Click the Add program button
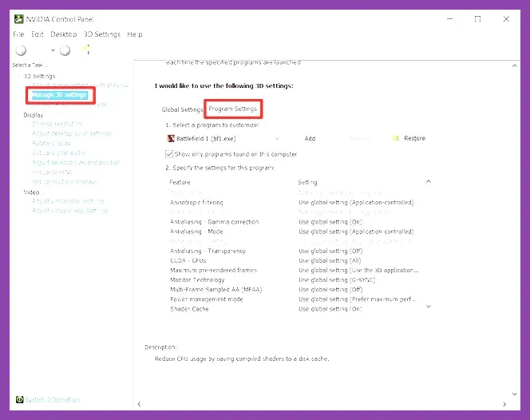530x420 pixels. [x=310, y=139]
